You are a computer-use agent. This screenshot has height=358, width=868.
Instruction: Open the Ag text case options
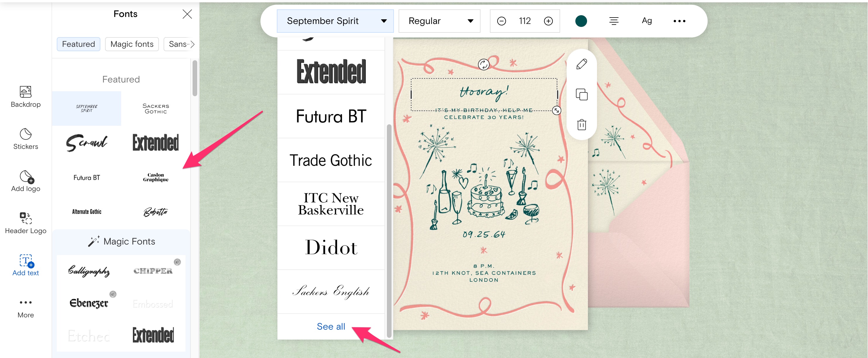pyautogui.click(x=647, y=20)
